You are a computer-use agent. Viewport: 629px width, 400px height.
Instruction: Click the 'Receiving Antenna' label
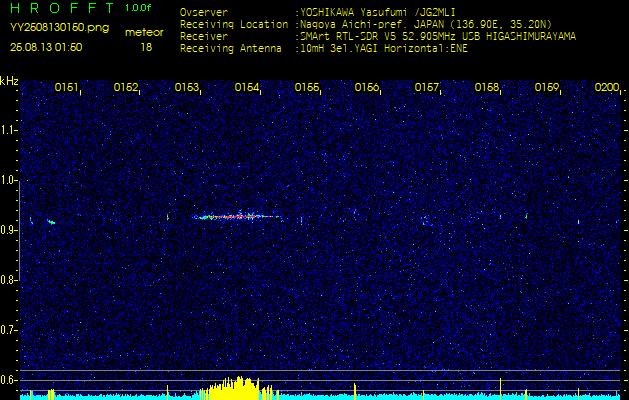(231, 49)
